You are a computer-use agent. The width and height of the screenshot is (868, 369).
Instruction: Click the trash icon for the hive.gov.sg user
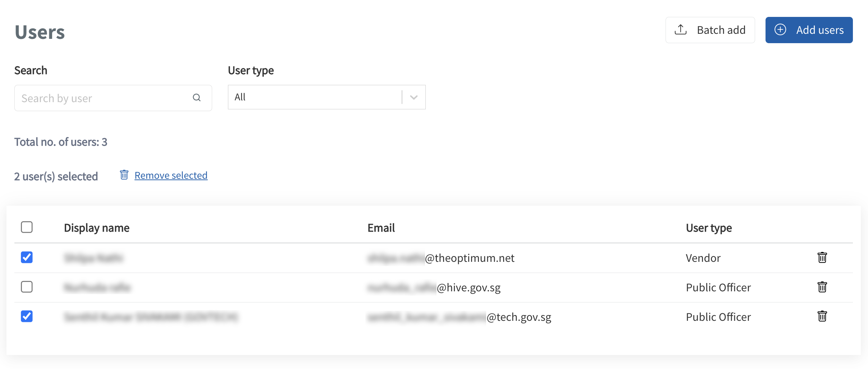(x=822, y=287)
